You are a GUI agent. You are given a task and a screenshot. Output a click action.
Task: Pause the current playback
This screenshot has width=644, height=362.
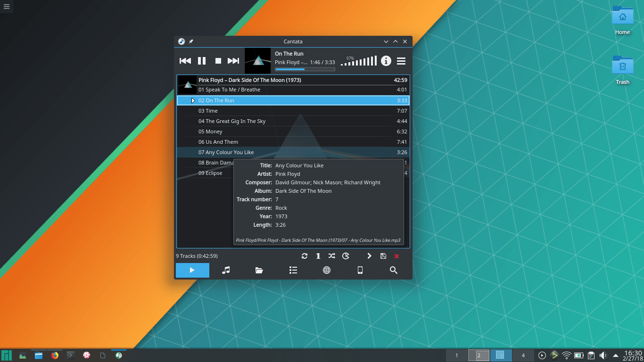pos(202,61)
